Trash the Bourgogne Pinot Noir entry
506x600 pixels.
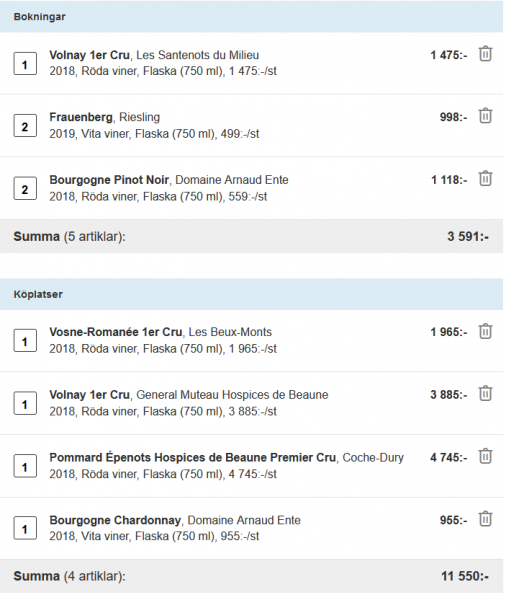(485, 179)
